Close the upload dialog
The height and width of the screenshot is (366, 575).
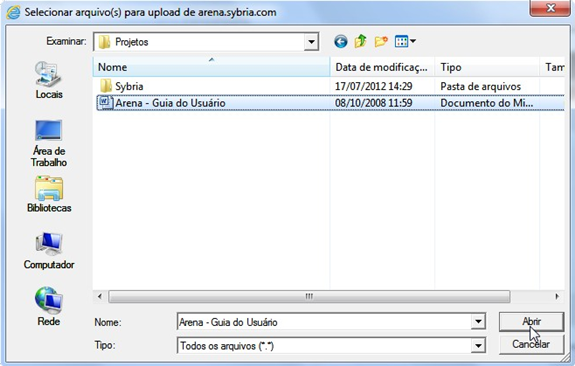pyautogui.click(x=550, y=8)
